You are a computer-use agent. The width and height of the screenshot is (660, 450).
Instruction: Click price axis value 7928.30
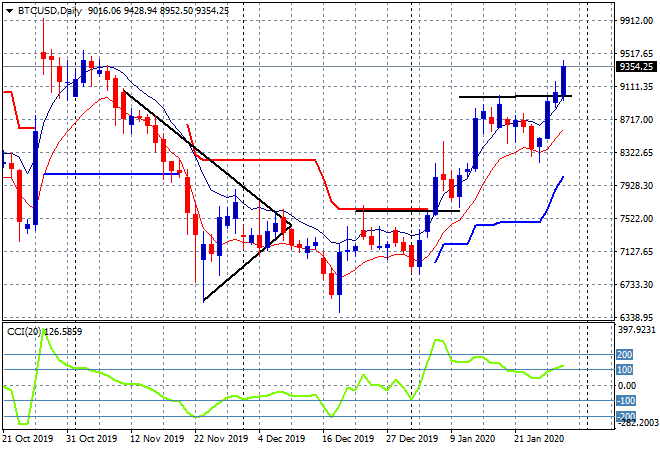point(636,186)
